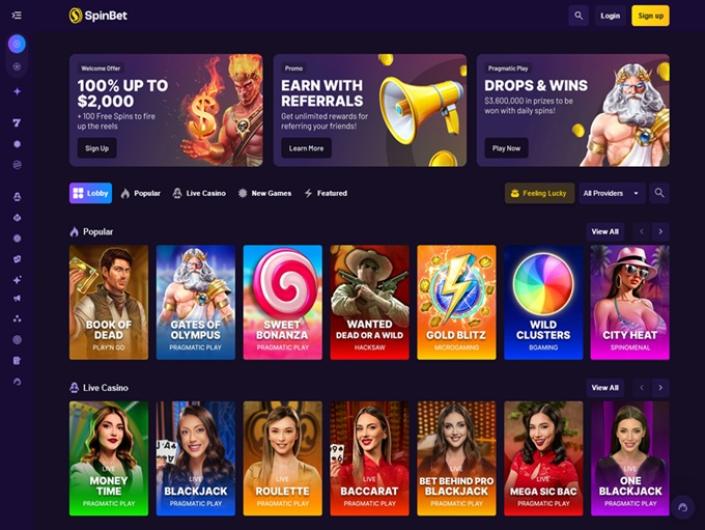This screenshot has height=530, width=705.
Task: Open search icon in top header
Action: [578, 16]
